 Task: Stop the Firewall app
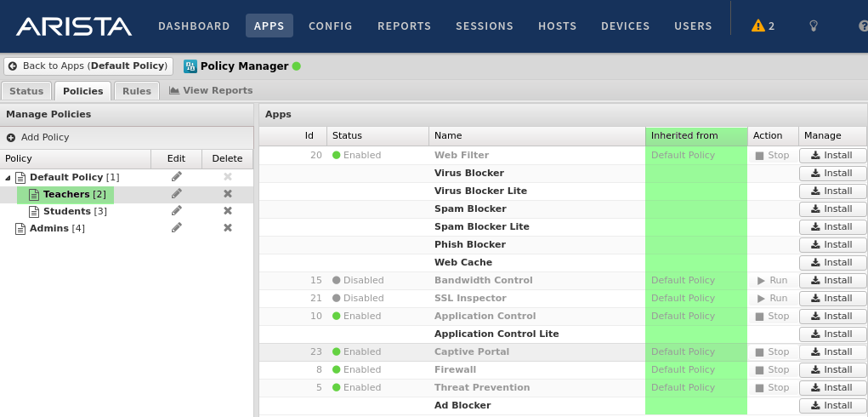tap(773, 369)
